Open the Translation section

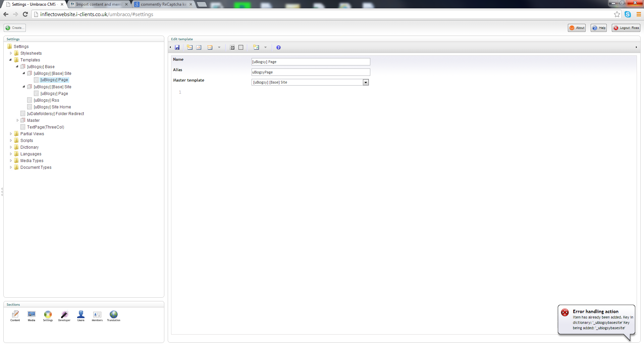(114, 316)
